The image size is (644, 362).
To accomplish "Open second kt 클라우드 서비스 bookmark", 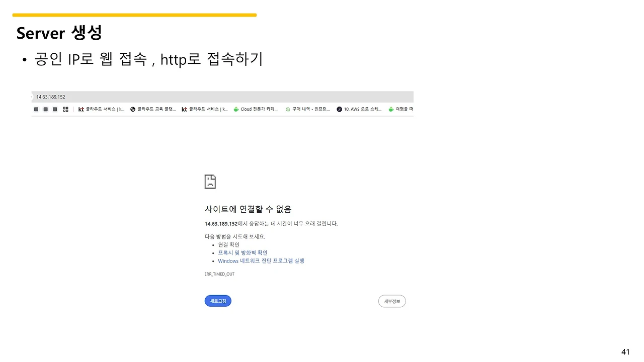I will click(x=204, y=109).
